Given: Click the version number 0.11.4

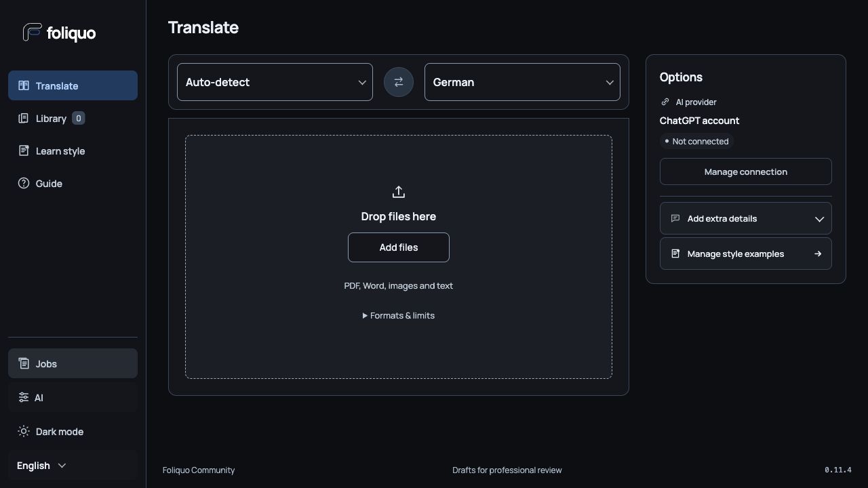Looking at the screenshot, I should click(838, 470).
